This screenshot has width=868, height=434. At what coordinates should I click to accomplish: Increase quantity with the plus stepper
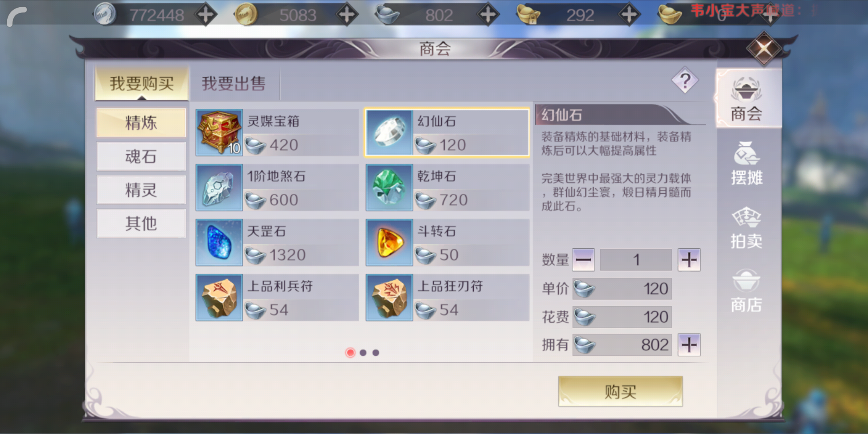pyautogui.click(x=689, y=260)
